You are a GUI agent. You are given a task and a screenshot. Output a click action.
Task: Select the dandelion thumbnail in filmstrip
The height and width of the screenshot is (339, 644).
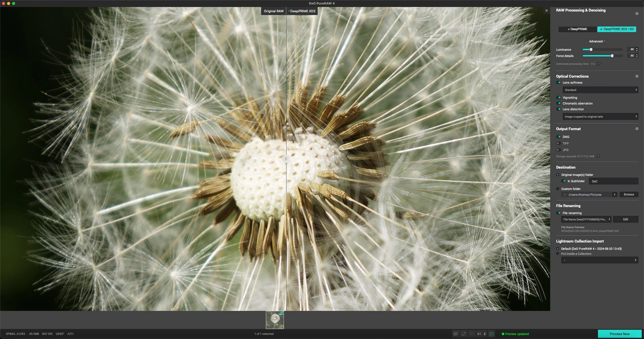[x=275, y=320]
